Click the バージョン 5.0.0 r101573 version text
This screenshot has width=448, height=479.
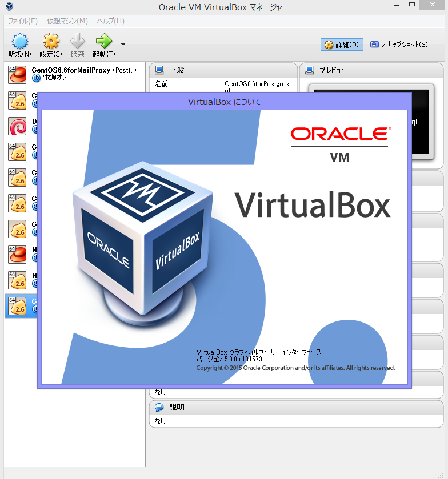pyautogui.click(x=229, y=359)
